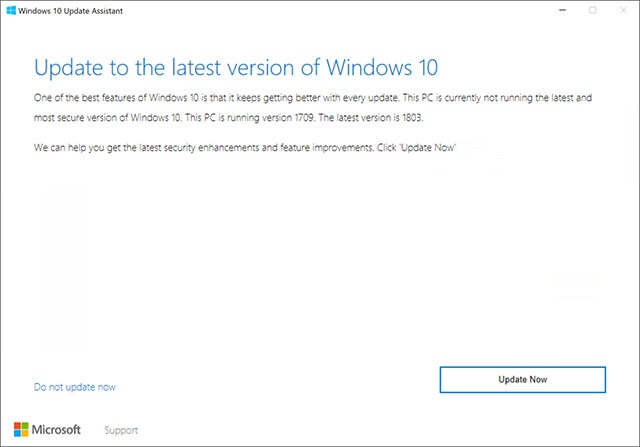Click the four-color Microsoft logo square
The height and width of the screenshot is (447, 640).
point(21,429)
